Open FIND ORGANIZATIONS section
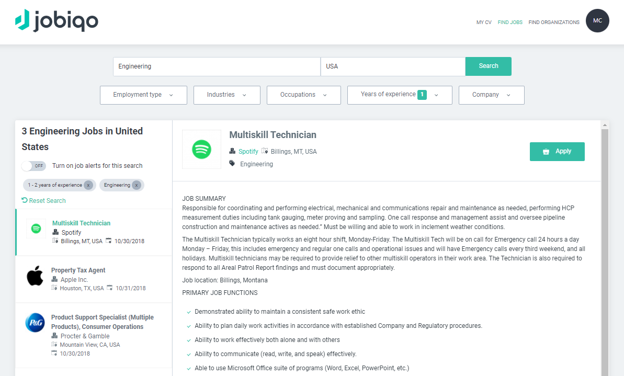Screen dimensions: 624x376 [554, 22]
